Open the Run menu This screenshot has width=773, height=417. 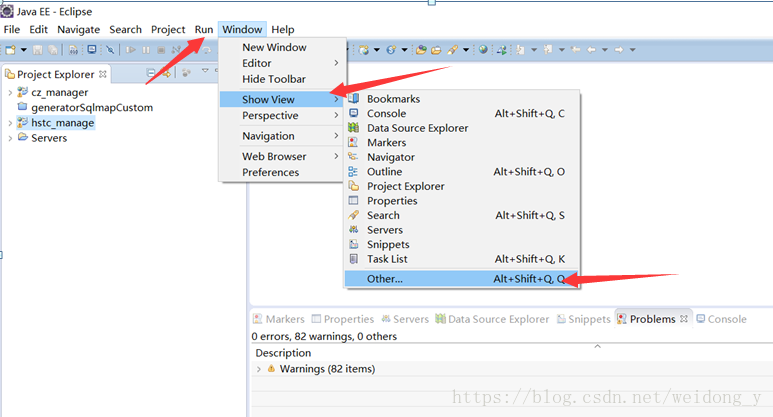click(204, 30)
